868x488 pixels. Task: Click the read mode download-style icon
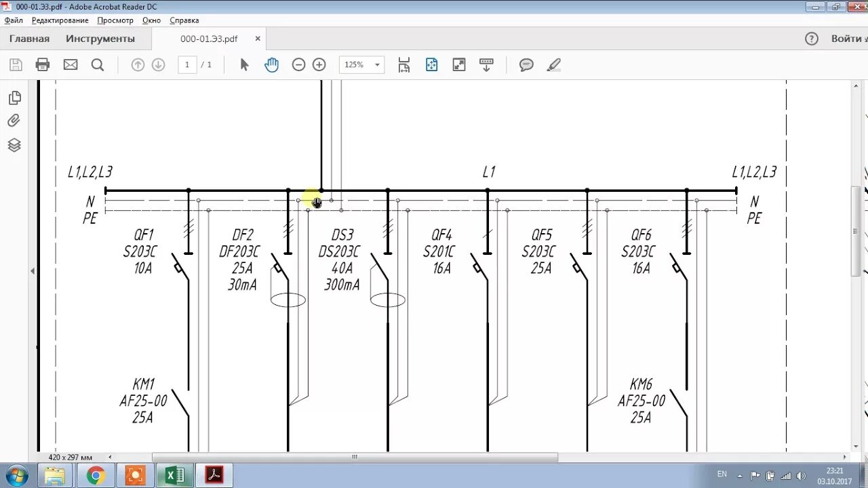[486, 65]
